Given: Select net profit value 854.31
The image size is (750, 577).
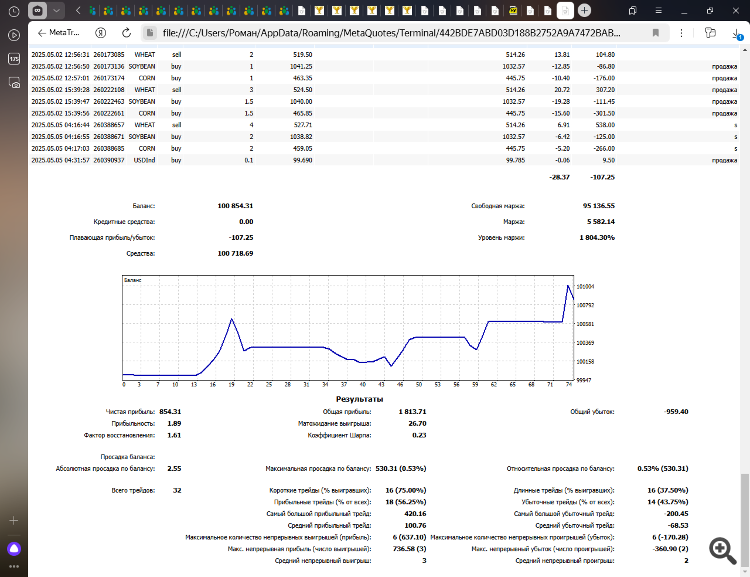Looking at the screenshot, I should point(170,411).
